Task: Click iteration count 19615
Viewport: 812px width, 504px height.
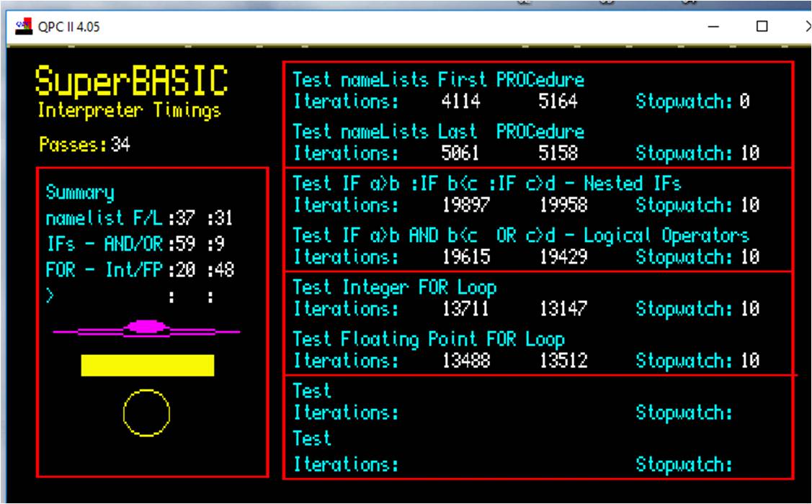Action: (x=465, y=256)
